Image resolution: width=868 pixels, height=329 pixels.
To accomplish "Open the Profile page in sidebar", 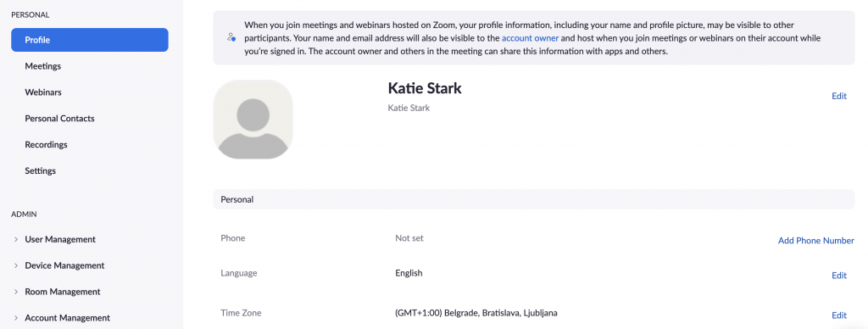I will coord(90,40).
